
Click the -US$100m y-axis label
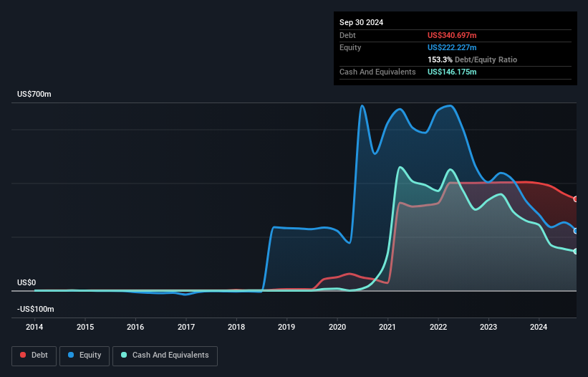pos(36,309)
